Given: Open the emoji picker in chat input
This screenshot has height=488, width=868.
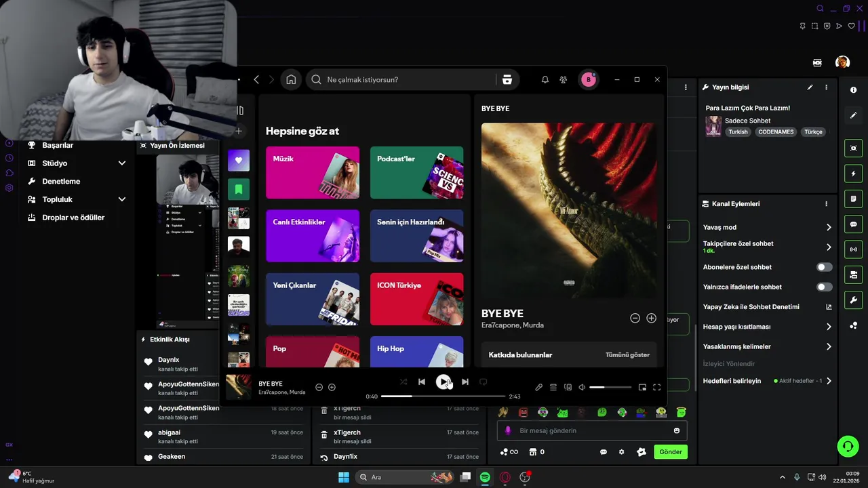Looking at the screenshot, I should click(x=677, y=430).
